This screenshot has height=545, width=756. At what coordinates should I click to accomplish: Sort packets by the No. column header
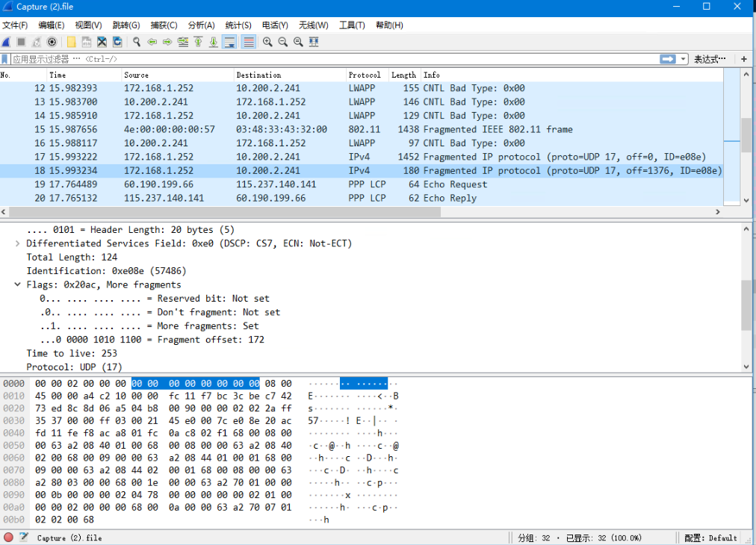[23, 75]
